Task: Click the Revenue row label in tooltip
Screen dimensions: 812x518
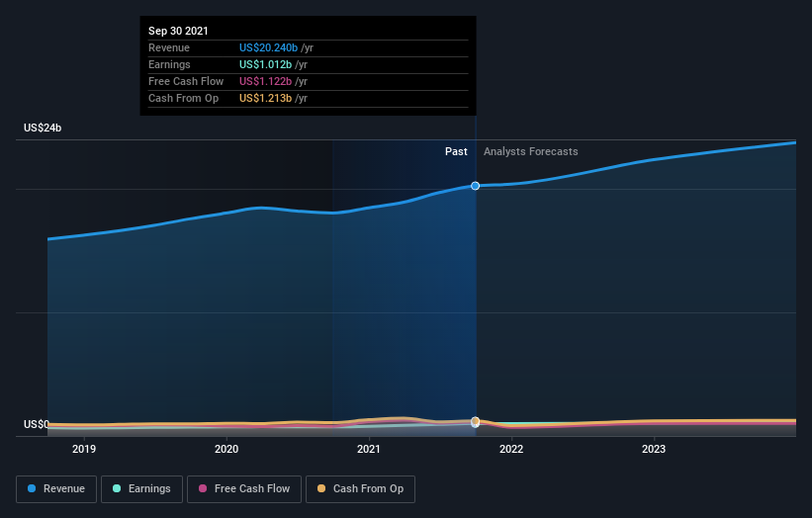Action: click(x=169, y=47)
